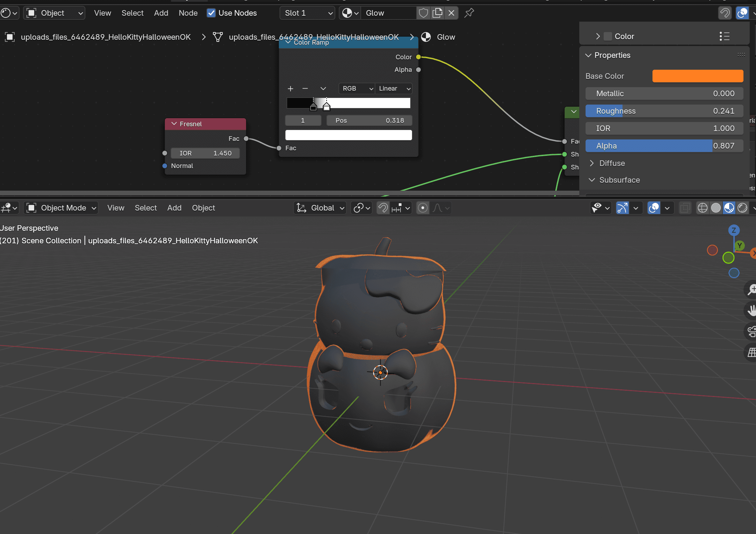Unlink the Glow material with X icon
756x534 pixels.
[x=451, y=13]
